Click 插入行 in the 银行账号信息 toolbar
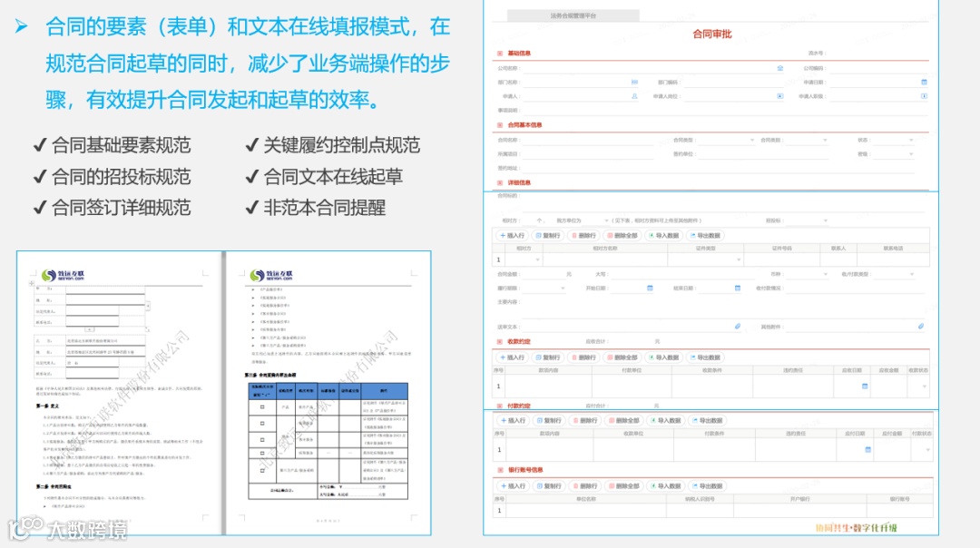980x548 pixels. (514, 486)
